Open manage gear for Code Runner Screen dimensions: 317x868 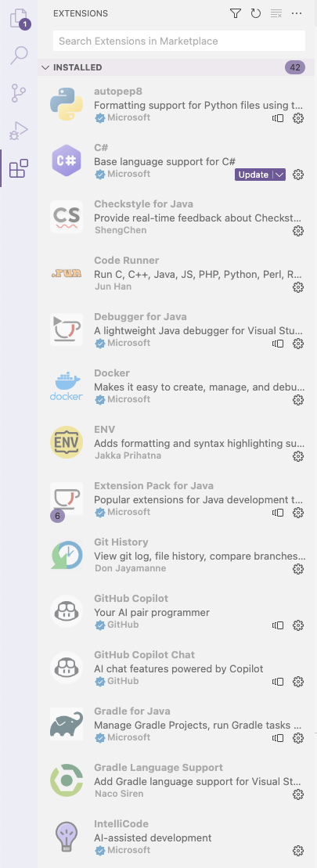coord(298,287)
